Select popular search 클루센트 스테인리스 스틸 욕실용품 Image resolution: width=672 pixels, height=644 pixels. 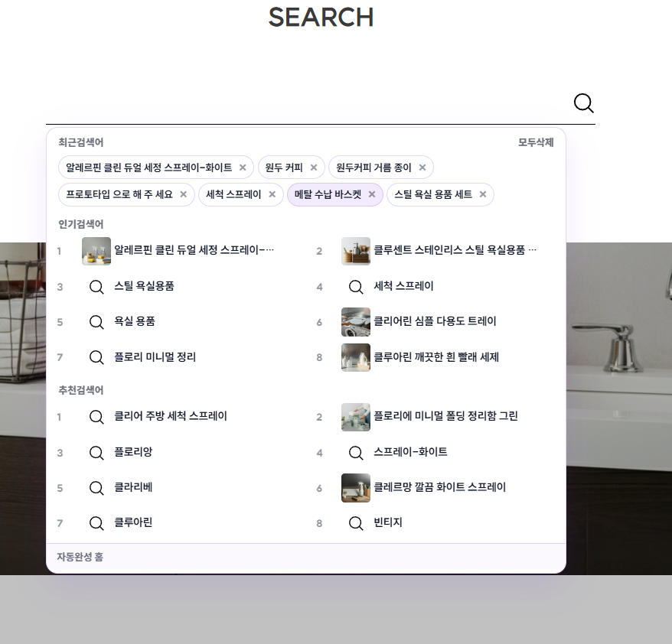[x=455, y=250]
